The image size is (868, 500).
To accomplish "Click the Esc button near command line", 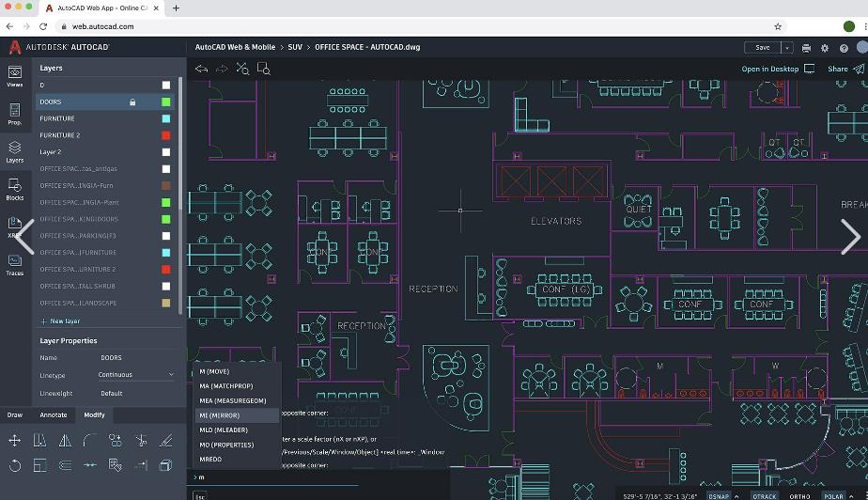I will [x=200, y=496].
